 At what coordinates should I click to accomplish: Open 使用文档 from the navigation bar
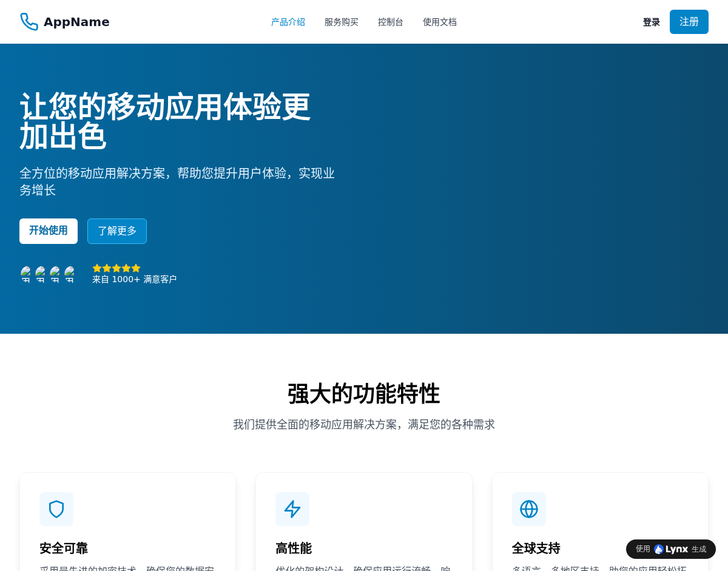(440, 22)
